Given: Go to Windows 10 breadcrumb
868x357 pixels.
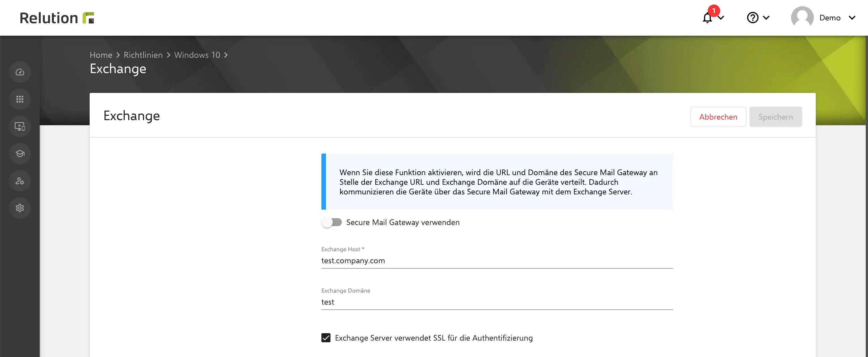Looking at the screenshot, I should [197, 55].
